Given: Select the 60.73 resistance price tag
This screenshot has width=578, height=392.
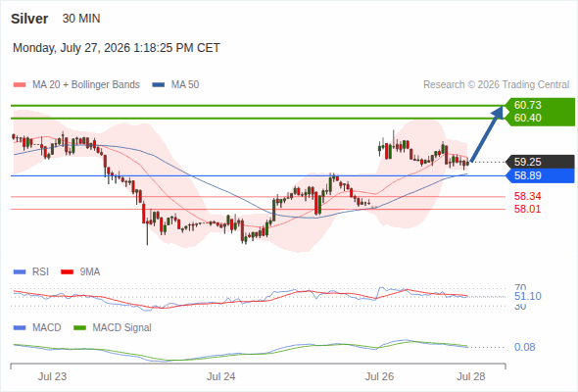Looking at the screenshot, I should coord(527,105).
